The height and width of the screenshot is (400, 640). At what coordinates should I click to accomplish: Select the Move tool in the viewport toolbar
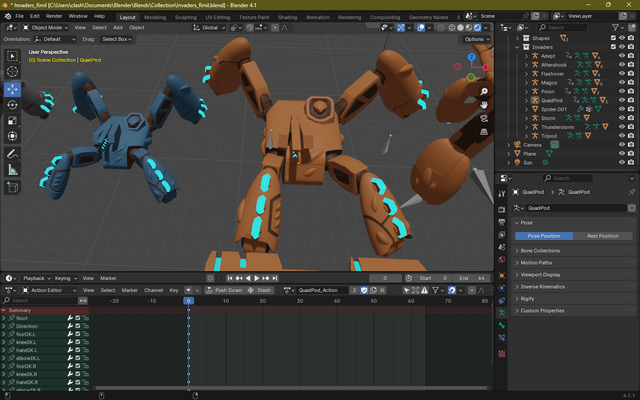[12, 89]
